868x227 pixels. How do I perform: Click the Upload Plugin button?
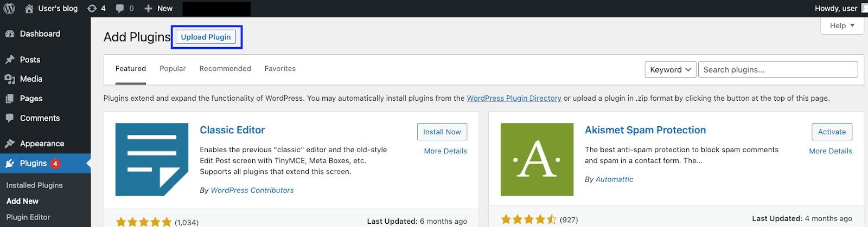[x=206, y=37]
